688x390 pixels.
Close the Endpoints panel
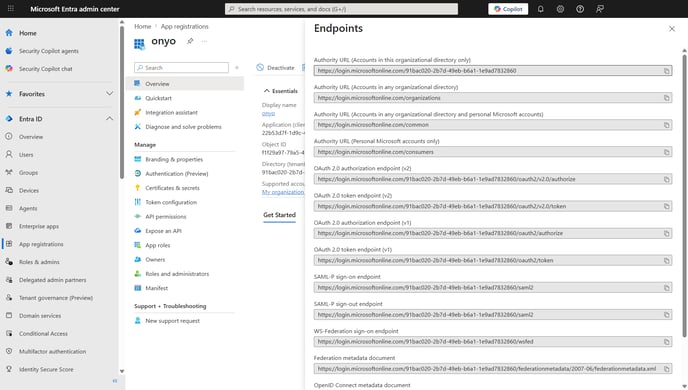click(x=672, y=29)
